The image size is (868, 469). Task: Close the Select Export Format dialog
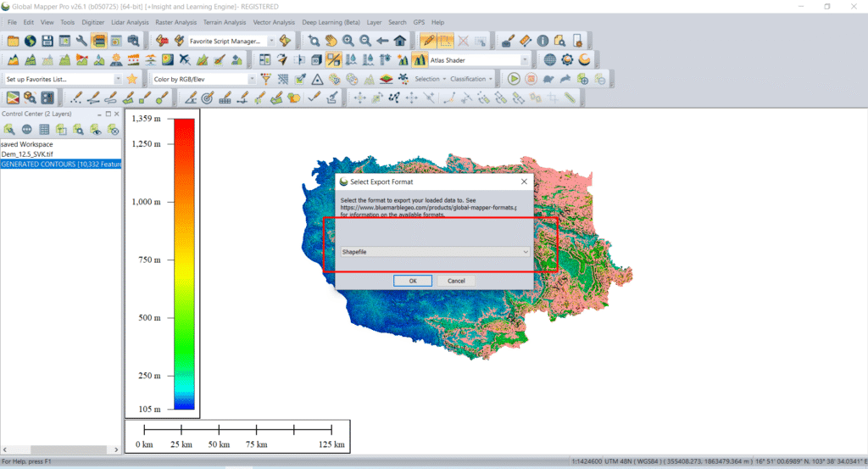(x=524, y=181)
